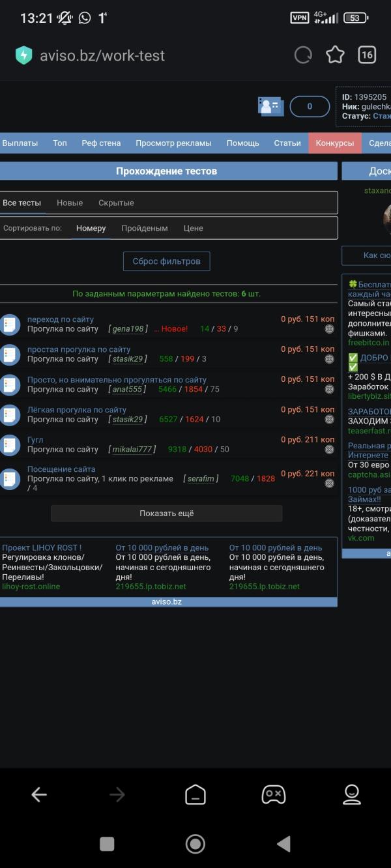The height and width of the screenshot is (868, 391).
Task: Click the counter badge showing 0
Action: pos(310,106)
